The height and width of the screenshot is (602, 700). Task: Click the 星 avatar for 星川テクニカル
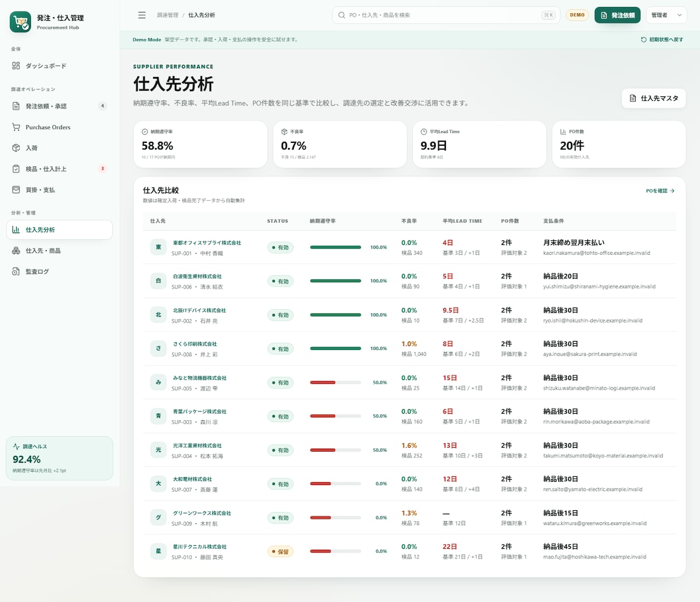pos(158,551)
